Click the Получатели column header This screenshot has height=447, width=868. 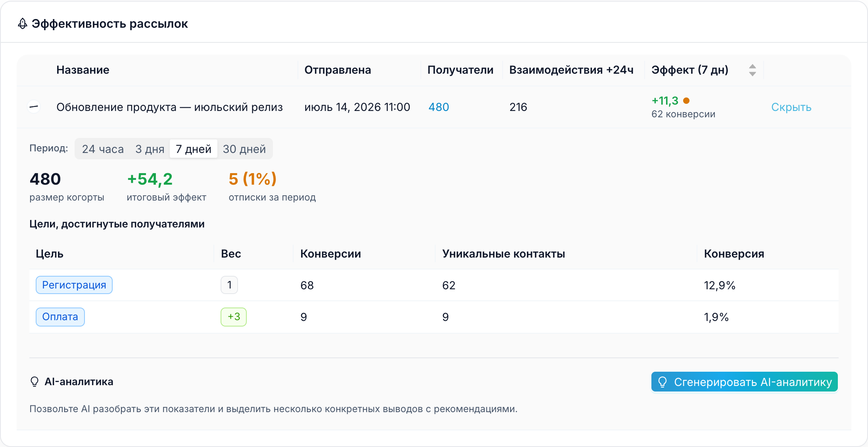(460, 70)
